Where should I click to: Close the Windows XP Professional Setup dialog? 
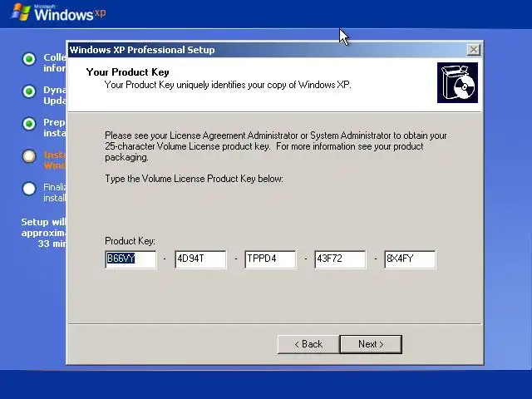pos(473,50)
